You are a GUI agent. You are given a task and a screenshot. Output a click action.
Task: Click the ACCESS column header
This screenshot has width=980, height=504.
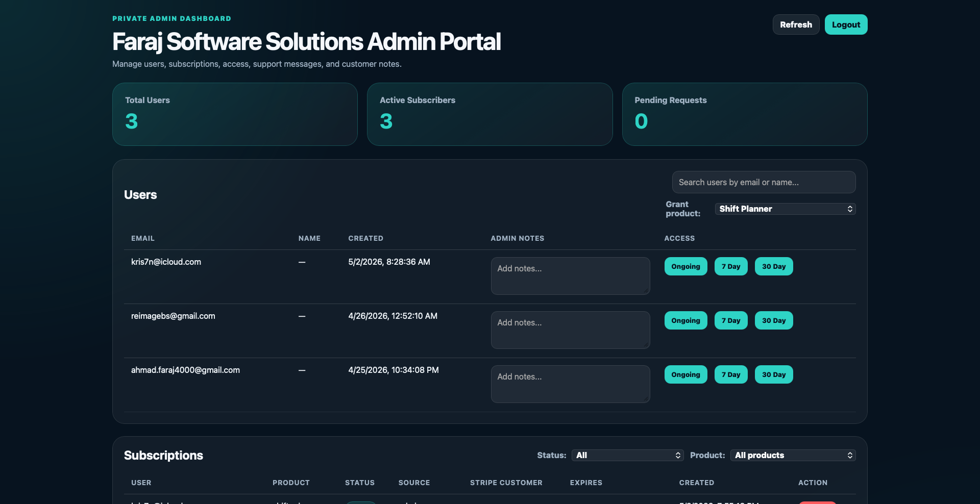(x=679, y=238)
